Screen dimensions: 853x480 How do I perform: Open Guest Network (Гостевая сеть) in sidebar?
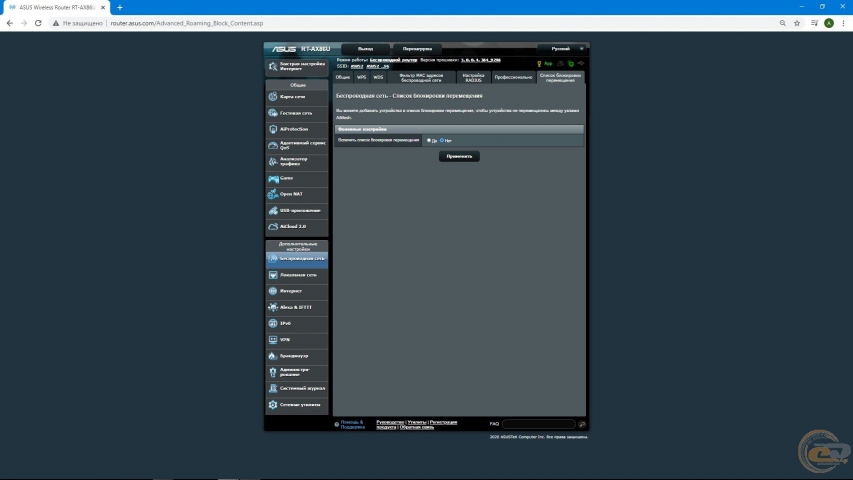click(296, 113)
